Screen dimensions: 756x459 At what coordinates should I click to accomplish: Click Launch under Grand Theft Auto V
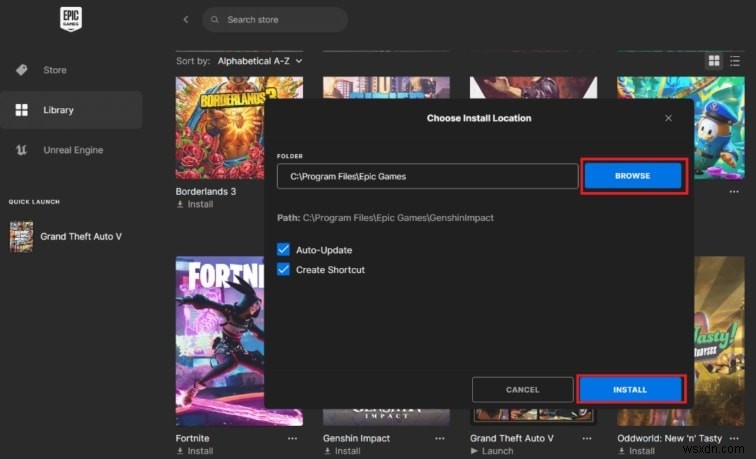tap(492, 451)
